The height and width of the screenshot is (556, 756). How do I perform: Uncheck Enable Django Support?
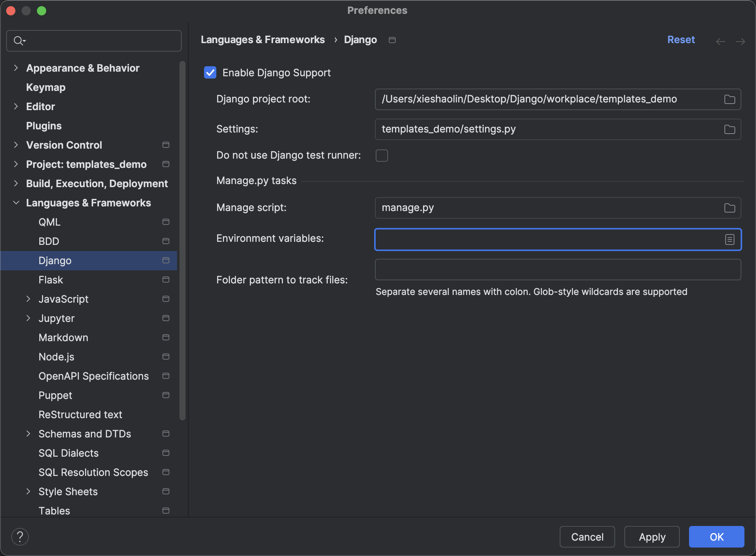click(x=210, y=72)
